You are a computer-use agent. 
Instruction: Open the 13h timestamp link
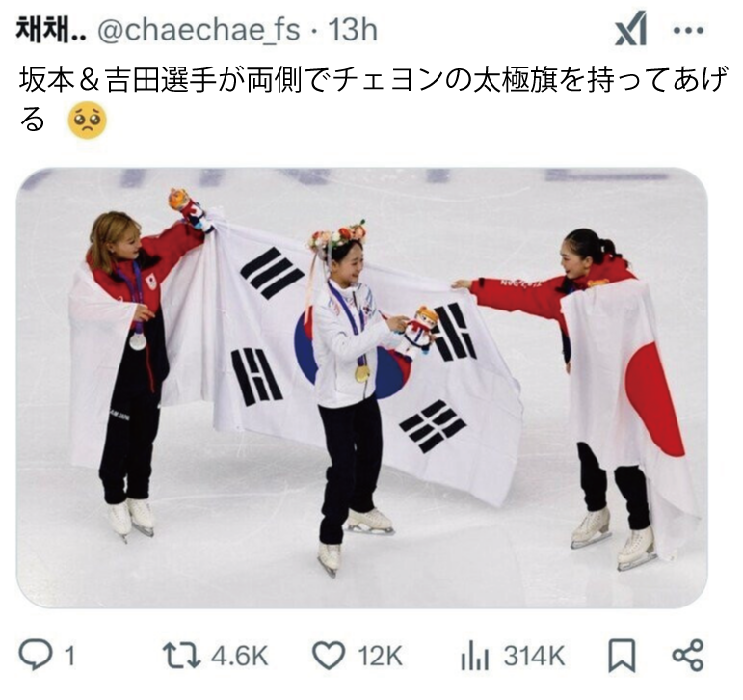pyautogui.click(x=353, y=30)
